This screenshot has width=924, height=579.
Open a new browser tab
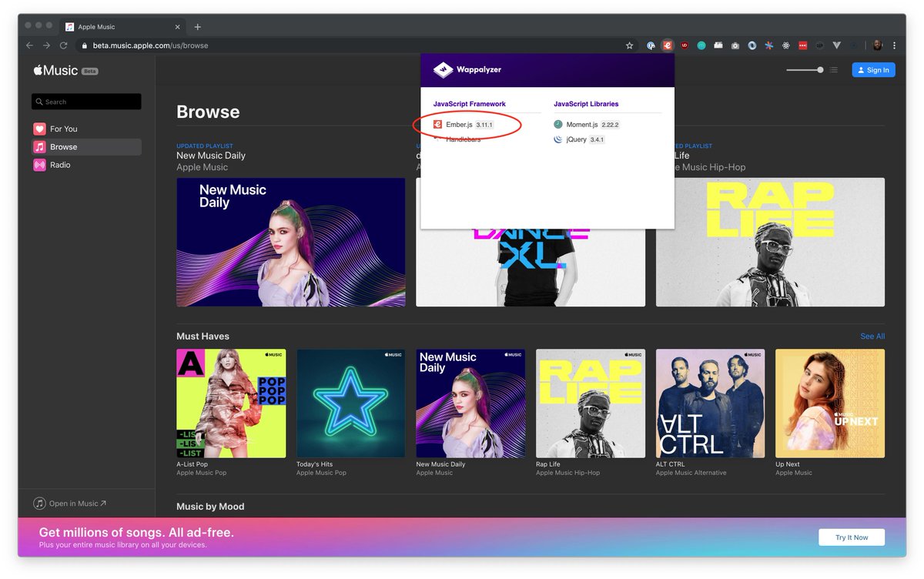(x=197, y=27)
